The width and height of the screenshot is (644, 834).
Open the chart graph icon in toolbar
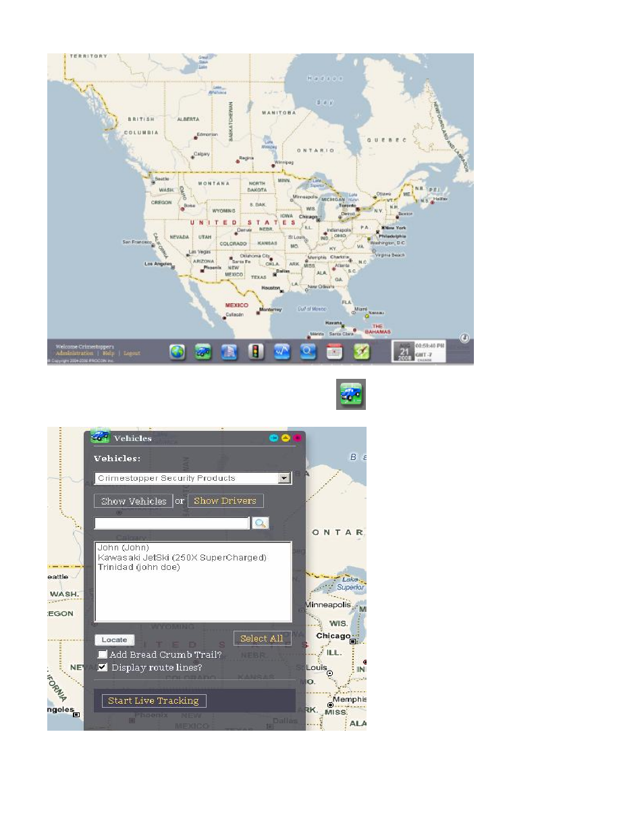tap(282, 351)
